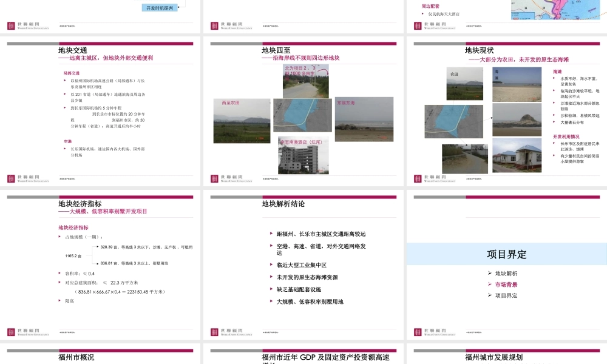
Task: Click the 世联 logo on 地块交通 slide
Action: pyautogui.click(x=28, y=179)
